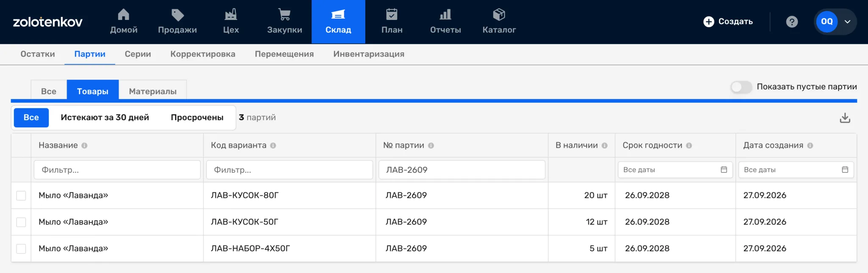868x273 pixels.
Task: Filter by Истекают за 30 дней
Action: 105,118
